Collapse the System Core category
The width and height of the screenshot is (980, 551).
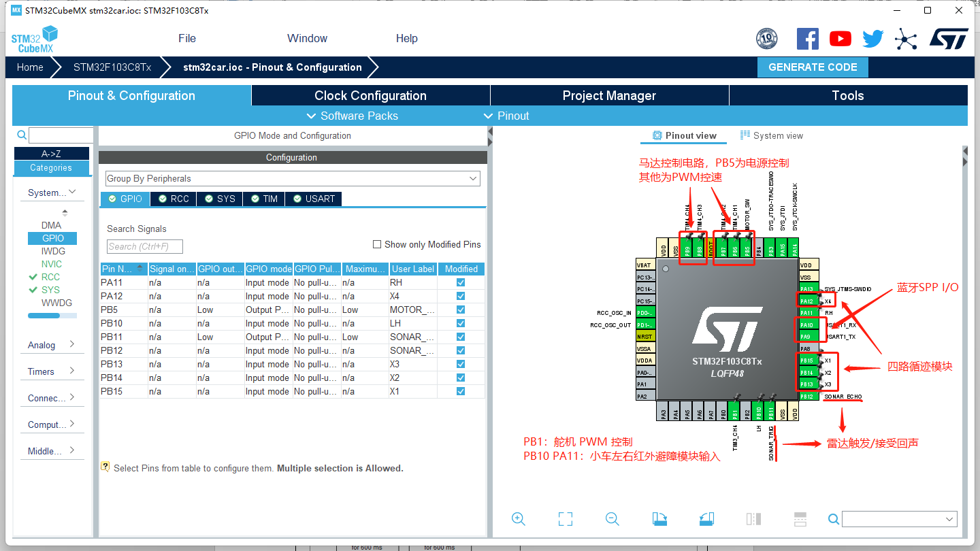(x=52, y=193)
